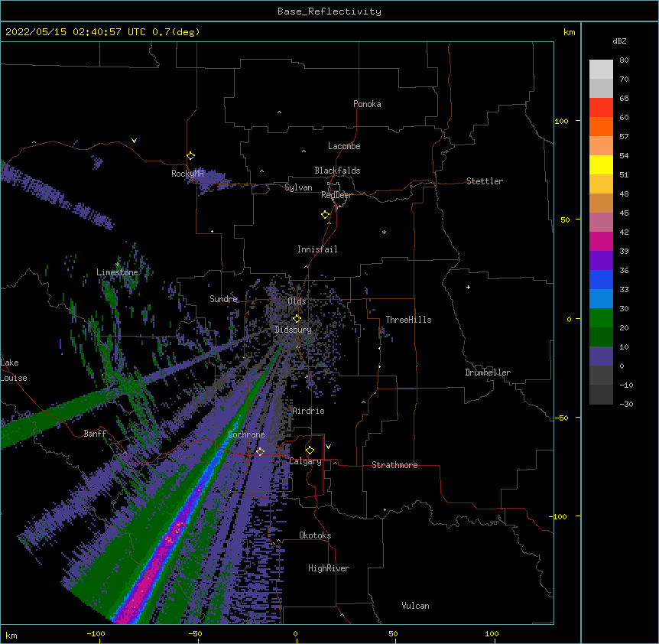The height and width of the screenshot is (644, 659).
Task: Click the yellow V marker northwest of RockyMH
Action: pyautogui.click(x=134, y=141)
